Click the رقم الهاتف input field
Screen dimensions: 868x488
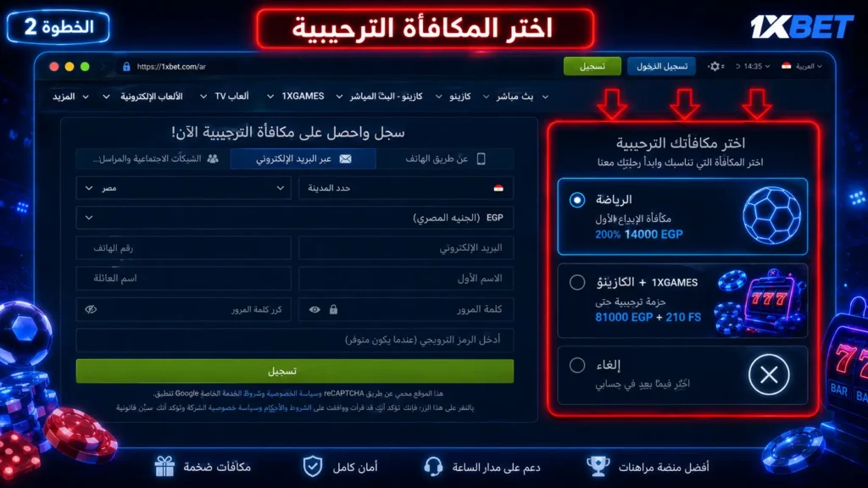[184, 248]
